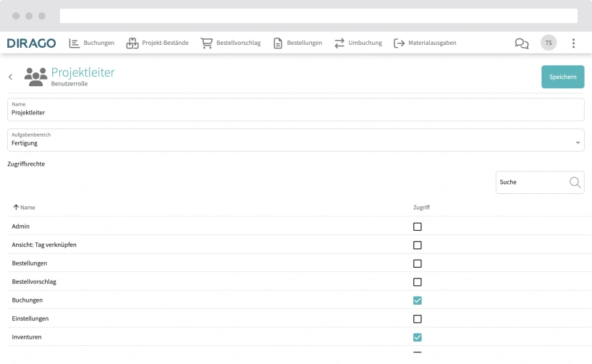
Task: Open the chat messages icon
Action: (521, 43)
